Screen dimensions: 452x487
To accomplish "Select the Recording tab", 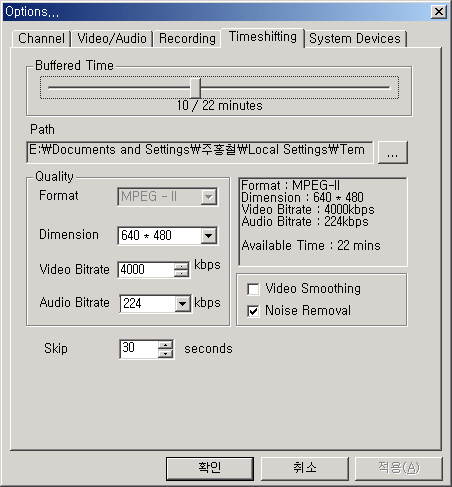I will pyautogui.click(x=187, y=39).
